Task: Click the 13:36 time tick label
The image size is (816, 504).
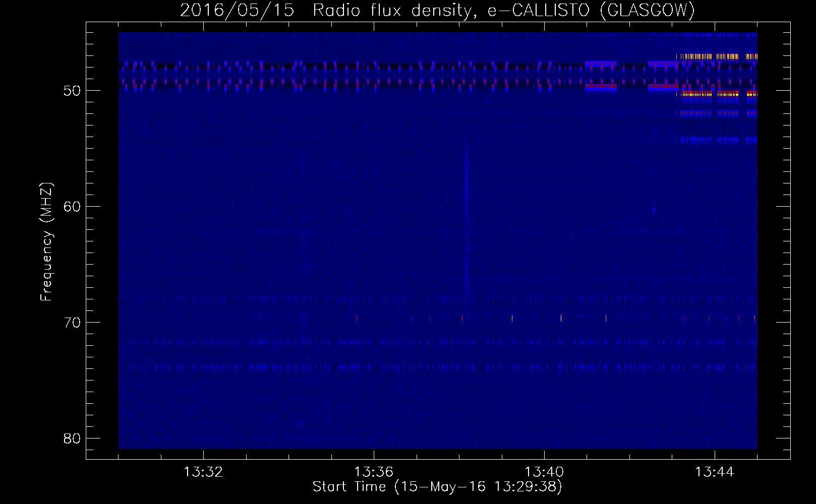Action: click(374, 472)
